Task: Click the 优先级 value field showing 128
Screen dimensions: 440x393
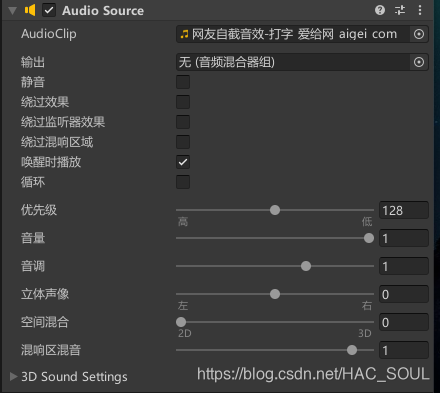Action: click(x=404, y=210)
